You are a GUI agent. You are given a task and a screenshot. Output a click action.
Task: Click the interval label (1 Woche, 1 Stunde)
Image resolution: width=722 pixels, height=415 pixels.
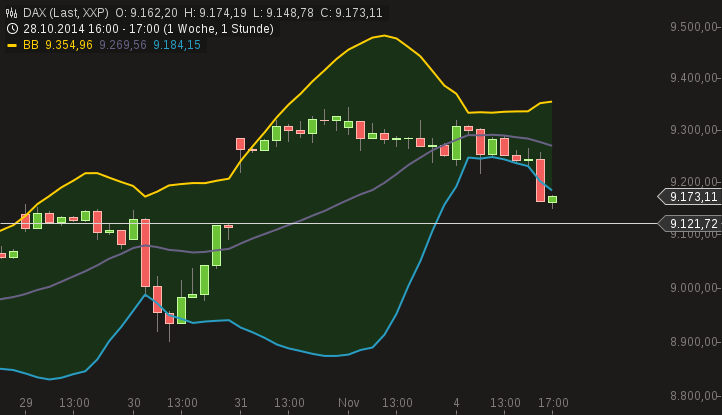pyautogui.click(x=219, y=29)
